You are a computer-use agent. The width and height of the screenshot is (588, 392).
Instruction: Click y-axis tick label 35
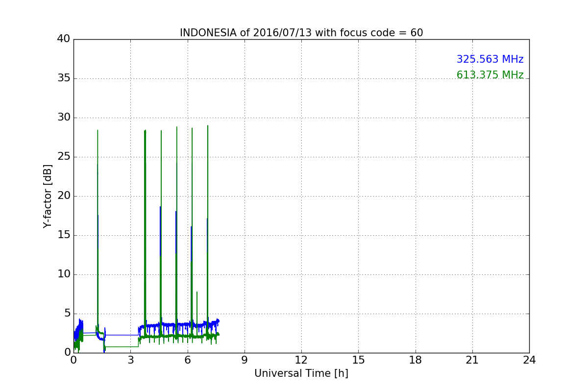point(64,78)
